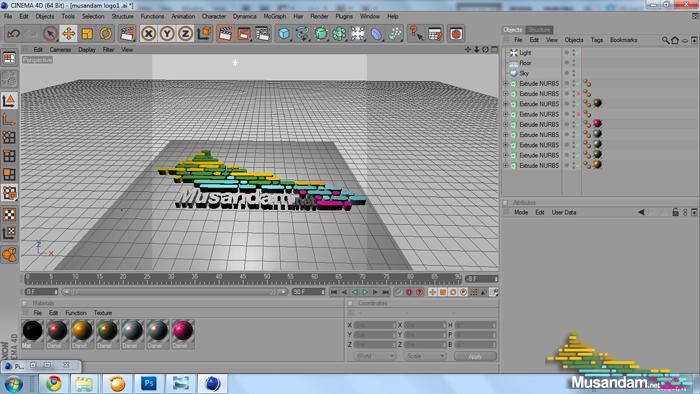700x394 pixels.
Task: Select the Rotate tool icon
Action: click(x=106, y=33)
